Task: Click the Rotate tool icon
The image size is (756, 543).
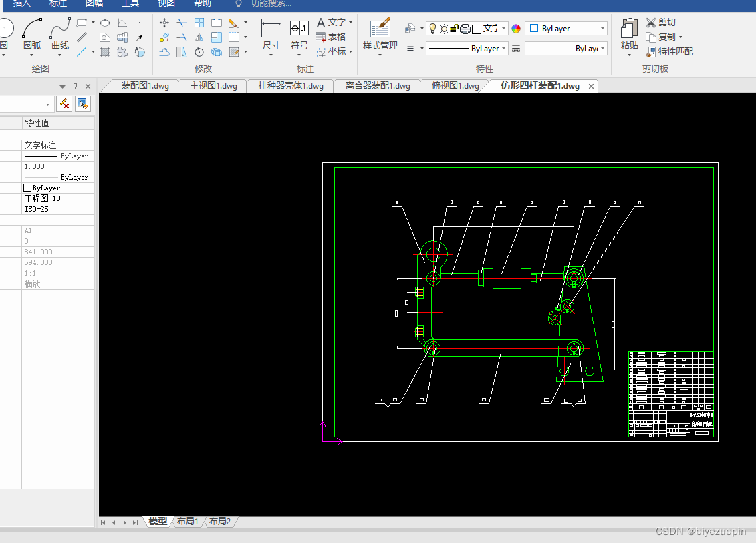Action: 199,52
